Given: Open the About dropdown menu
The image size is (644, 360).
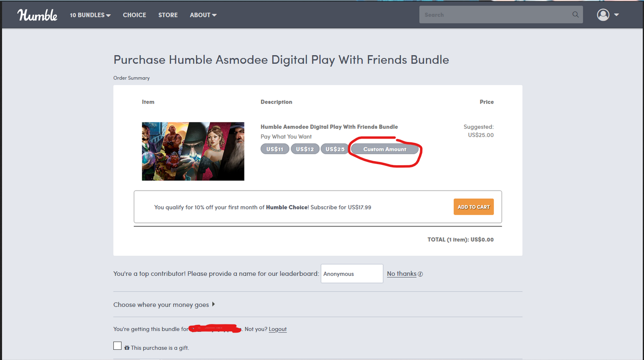Looking at the screenshot, I should tap(203, 15).
